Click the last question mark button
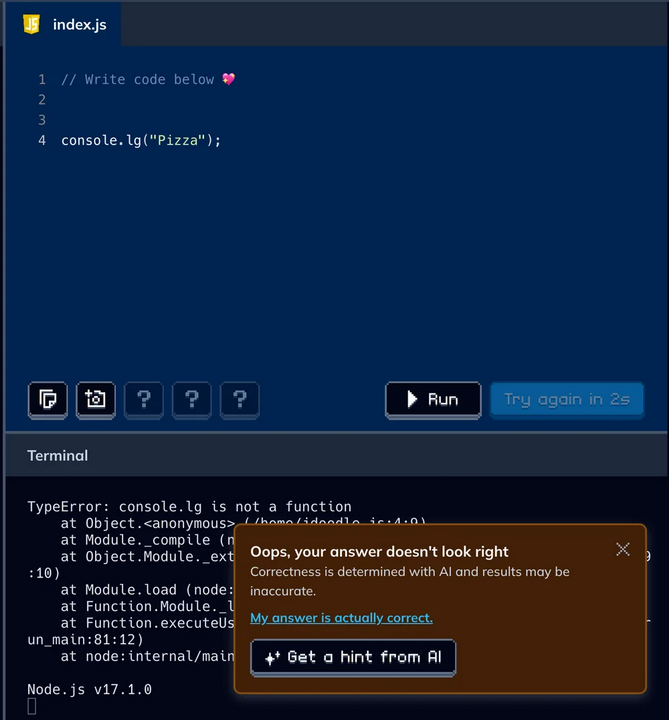 pyautogui.click(x=240, y=399)
